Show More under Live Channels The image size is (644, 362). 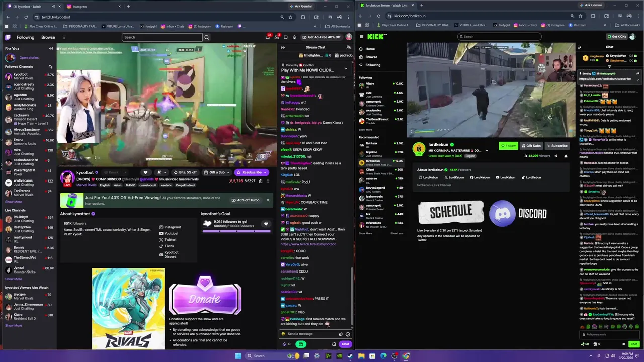14,279
